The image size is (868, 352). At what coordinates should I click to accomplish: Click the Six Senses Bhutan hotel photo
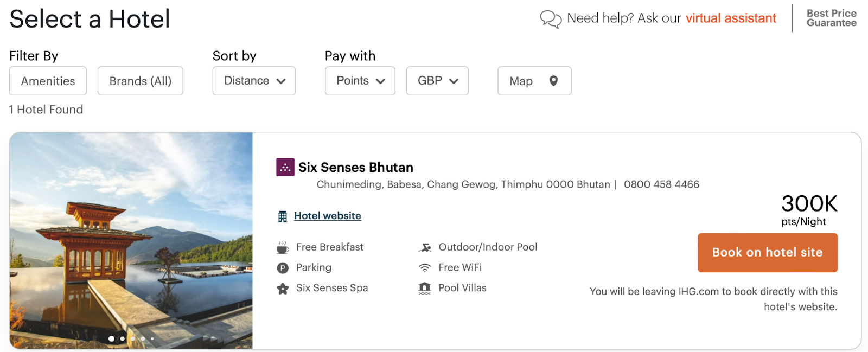131,233
